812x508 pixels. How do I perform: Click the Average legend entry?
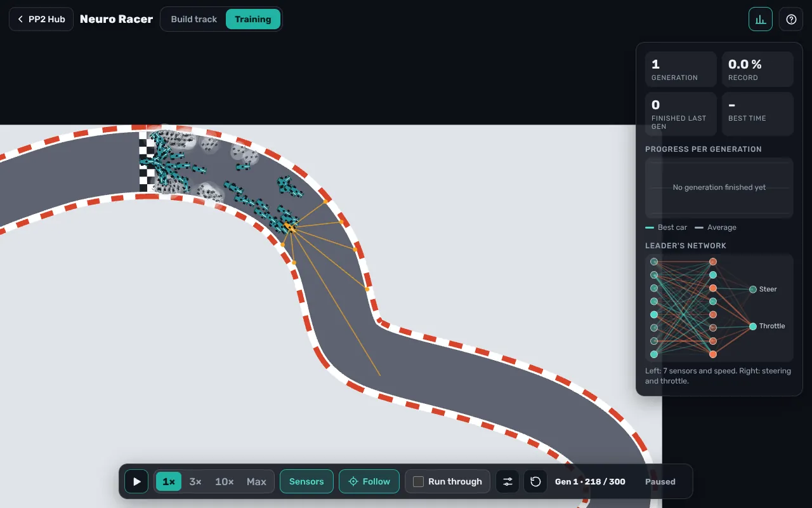click(716, 227)
